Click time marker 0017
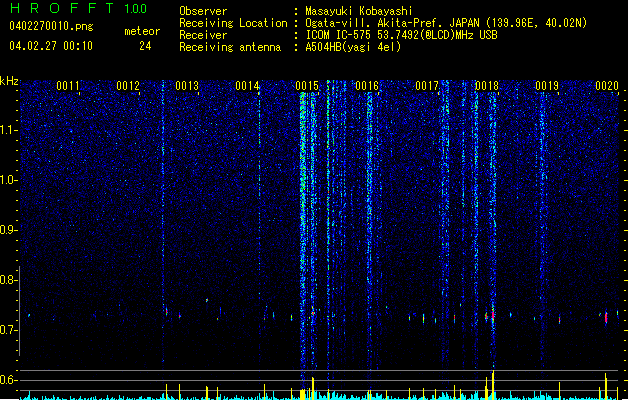The width and height of the screenshot is (629, 400). pyautogui.click(x=427, y=85)
